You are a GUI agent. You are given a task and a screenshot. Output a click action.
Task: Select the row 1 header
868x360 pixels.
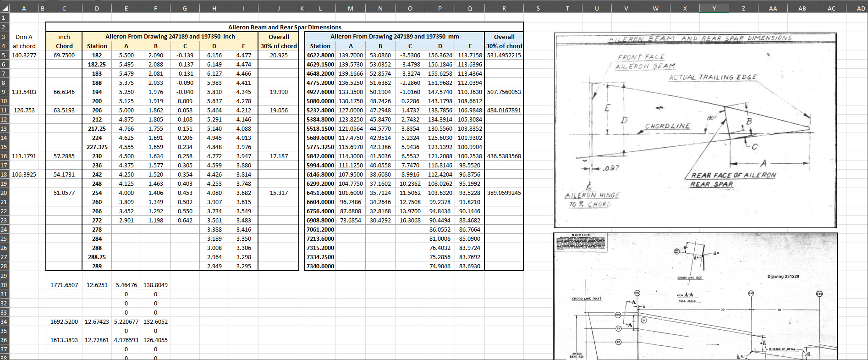coord(4,17)
